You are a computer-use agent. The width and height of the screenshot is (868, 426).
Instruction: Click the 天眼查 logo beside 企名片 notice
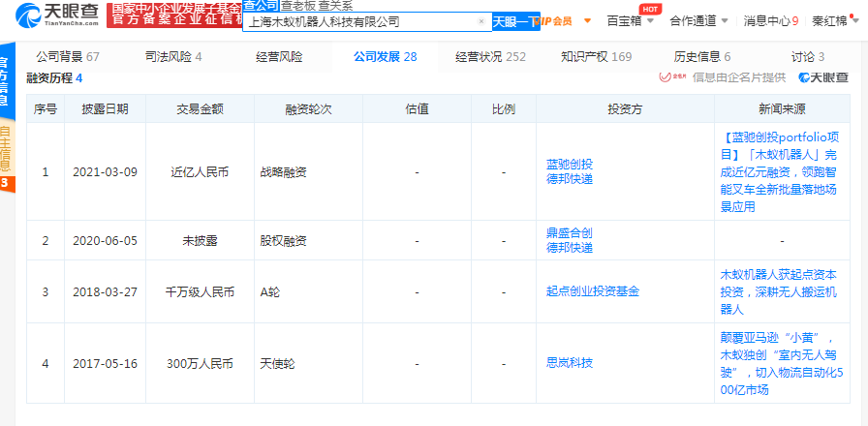(x=823, y=77)
